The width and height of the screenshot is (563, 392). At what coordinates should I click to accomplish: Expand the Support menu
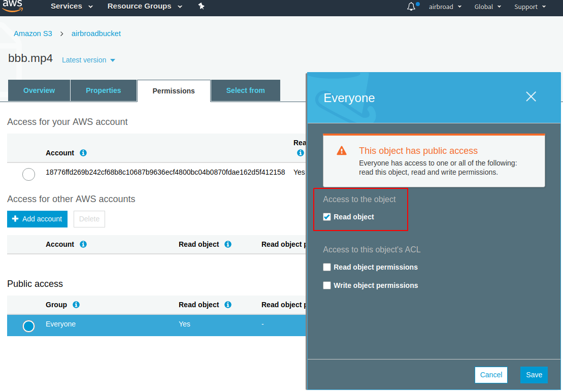pyautogui.click(x=530, y=7)
